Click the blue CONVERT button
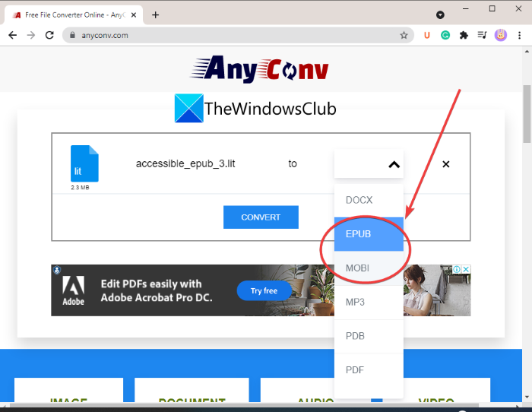 point(261,217)
